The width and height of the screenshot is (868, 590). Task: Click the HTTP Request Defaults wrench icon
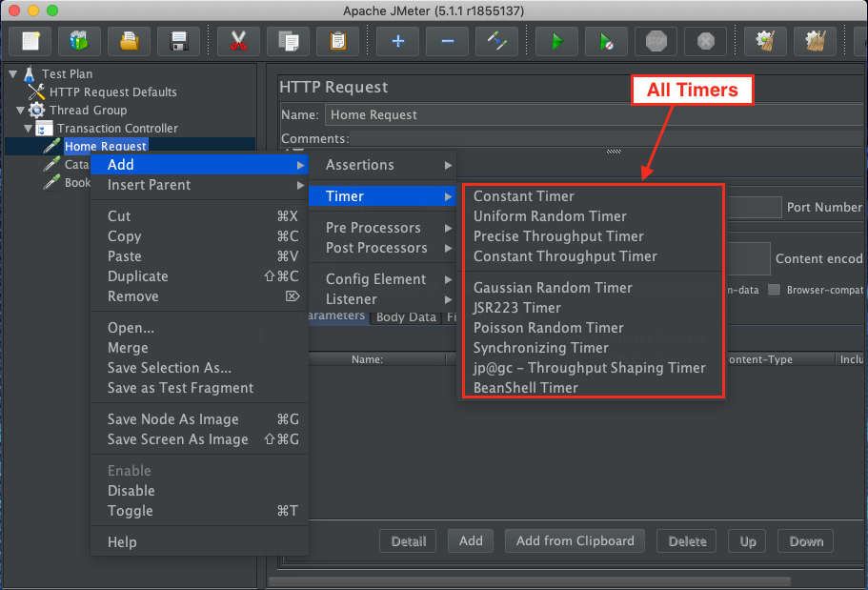36,92
